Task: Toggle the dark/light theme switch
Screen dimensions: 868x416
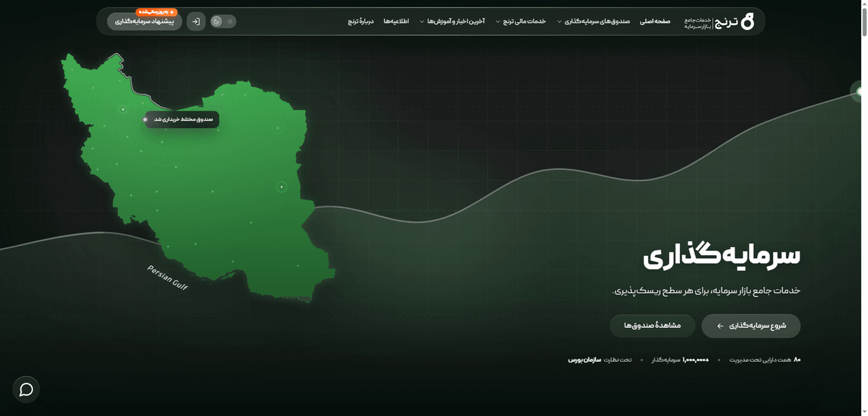Action: [223, 22]
